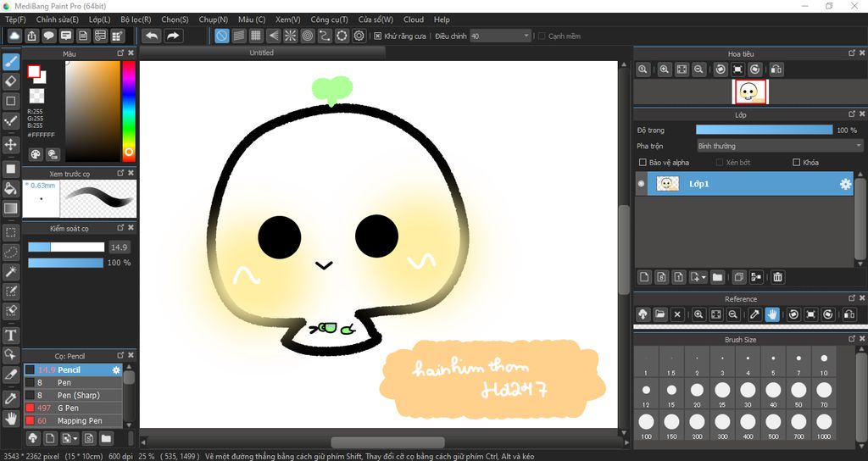Screen dimensions: 868x461
Task: Delete layer with trash icon
Action: (x=778, y=277)
